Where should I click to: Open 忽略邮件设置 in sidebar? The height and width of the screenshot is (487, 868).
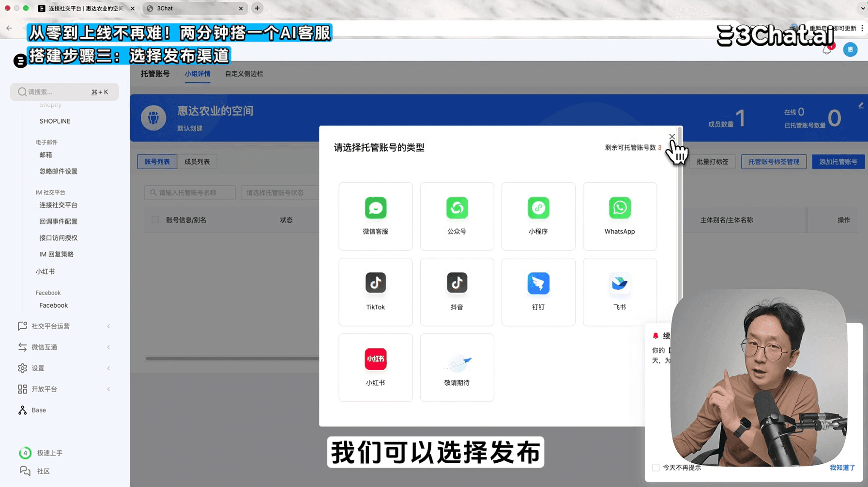point(58,172)
